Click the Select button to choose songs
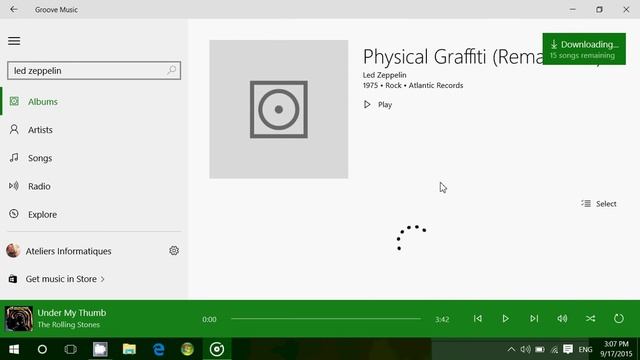 point(599,204)
